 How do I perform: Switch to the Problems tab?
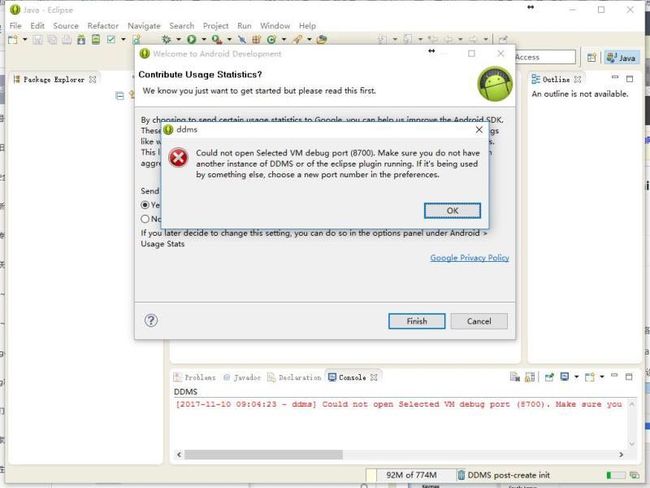pos(194,377)
